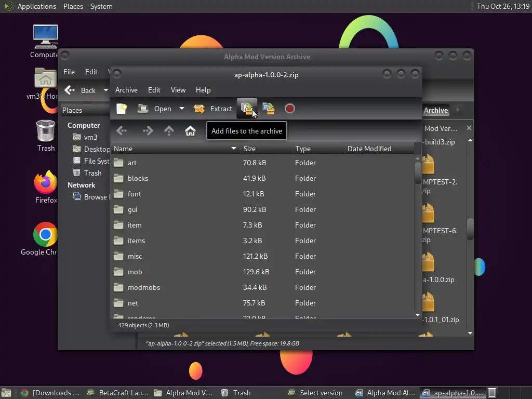Image resolution: width=532 pixels, height=399 pixels.
Task: Click the red Stop operation icon
Action: pos(289,109)
